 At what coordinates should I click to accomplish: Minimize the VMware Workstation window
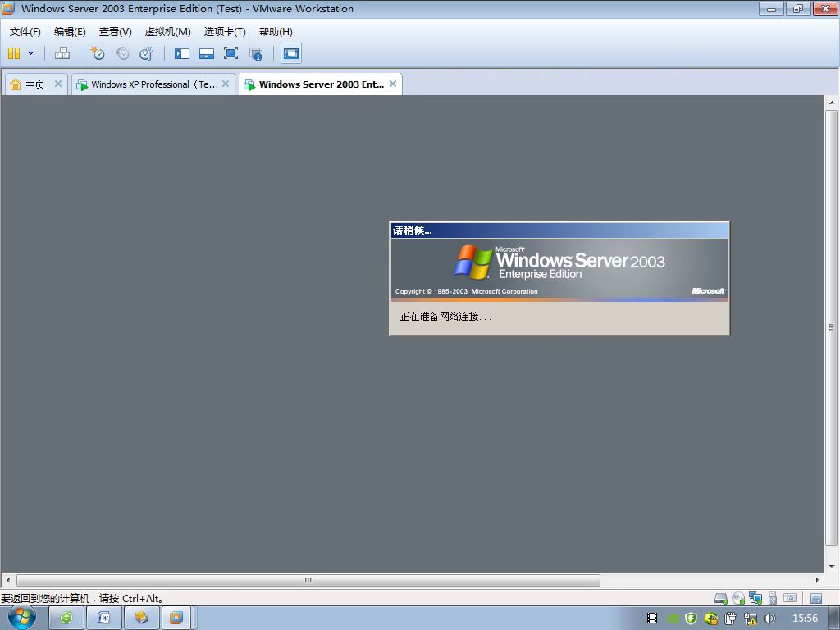point(771,8)
